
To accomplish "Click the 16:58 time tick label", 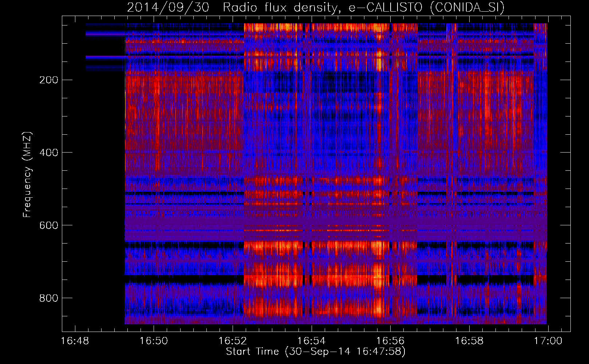I will (x=469, y=341).
